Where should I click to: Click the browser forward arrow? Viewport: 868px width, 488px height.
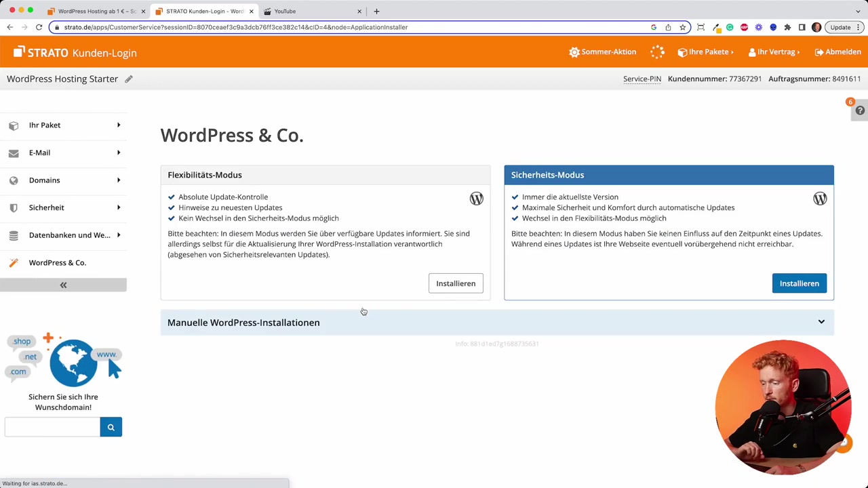click(x=24, y=27)
